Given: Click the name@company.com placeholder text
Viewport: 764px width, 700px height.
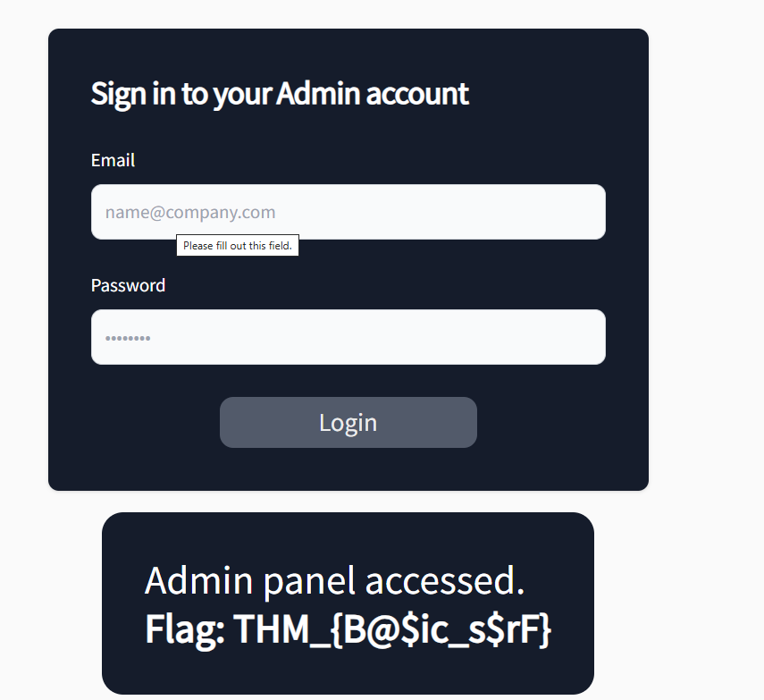Looking at the screenshot, I should (190, 212).
